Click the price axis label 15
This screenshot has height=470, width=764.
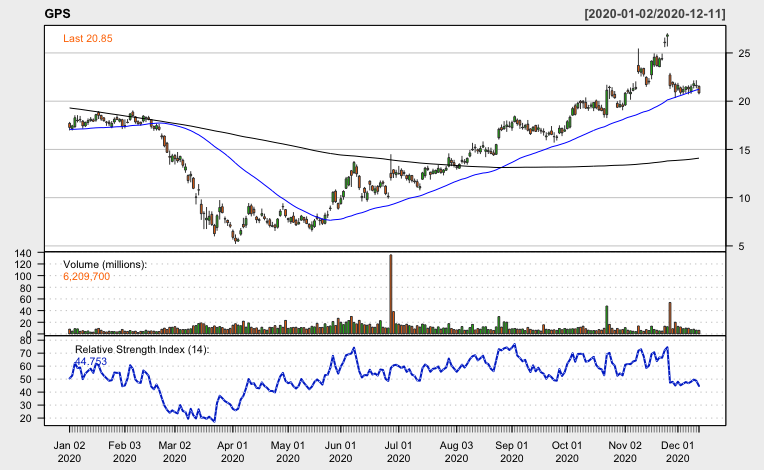[x=744, y=150]
